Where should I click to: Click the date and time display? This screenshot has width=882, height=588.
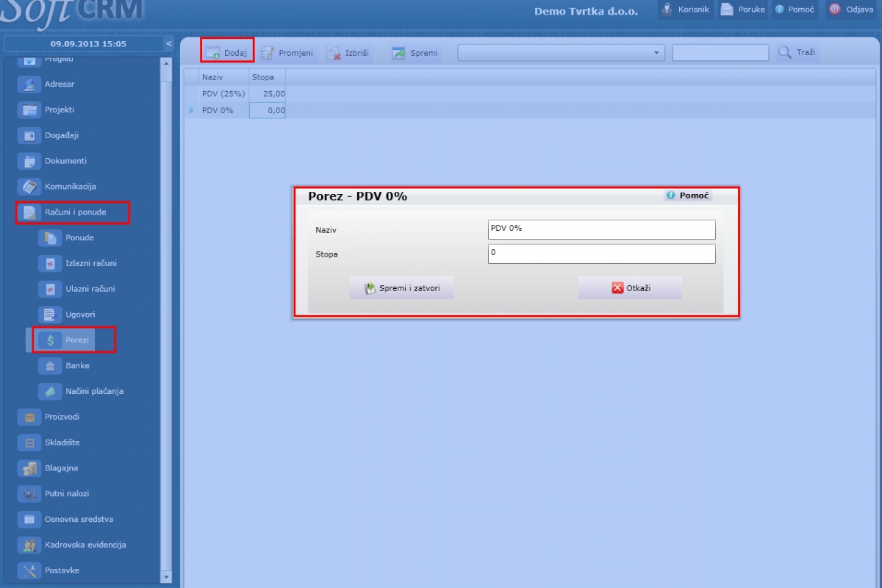(x=88, y=44)
